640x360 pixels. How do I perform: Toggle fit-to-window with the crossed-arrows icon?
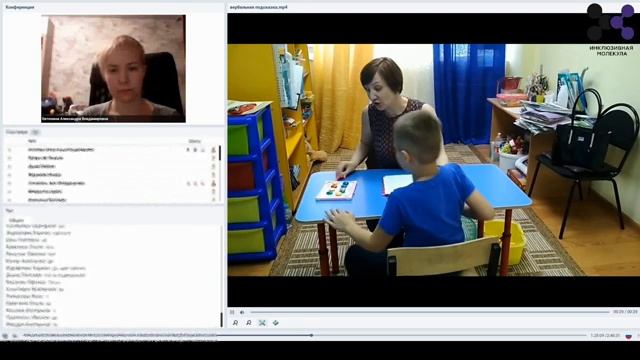262,323
